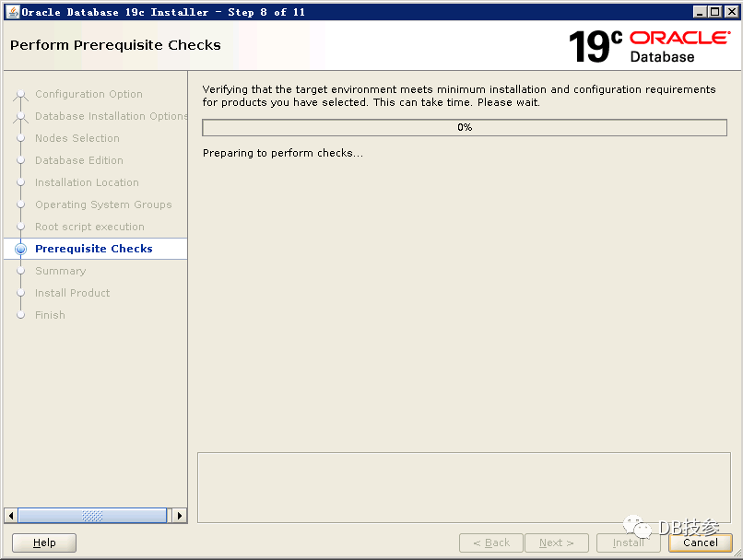Select Configuration Option step in sidebar
The image size is (743, 560).
click(x=88, y=94)
